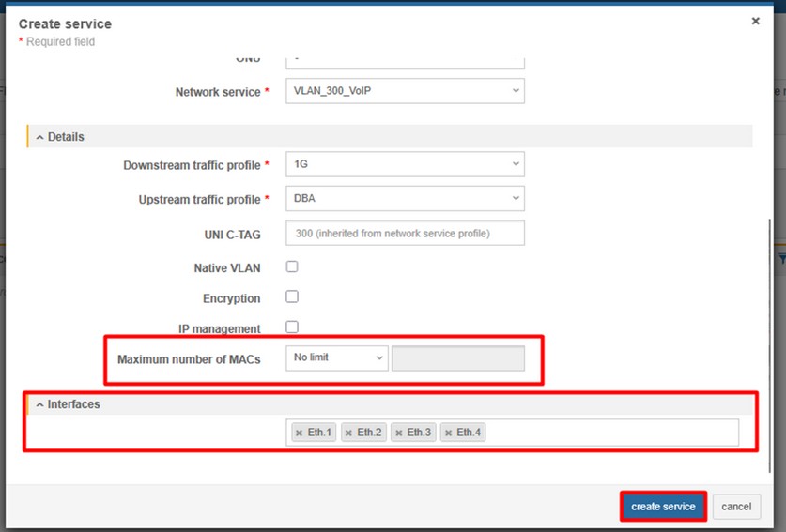Remove the Eth.3 interface tag
This screenshot has width=786, height=532.
[x=399, y=433]
